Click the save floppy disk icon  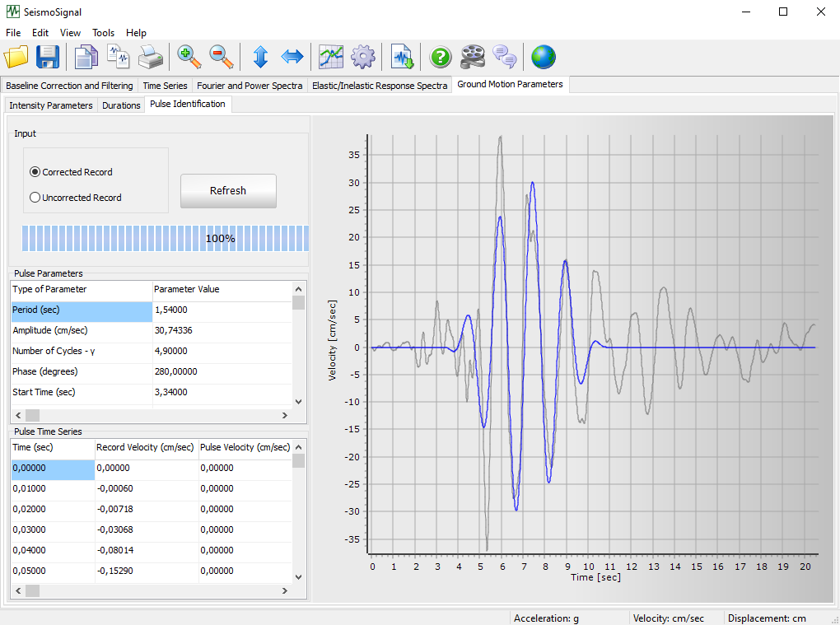click(48, 57)
